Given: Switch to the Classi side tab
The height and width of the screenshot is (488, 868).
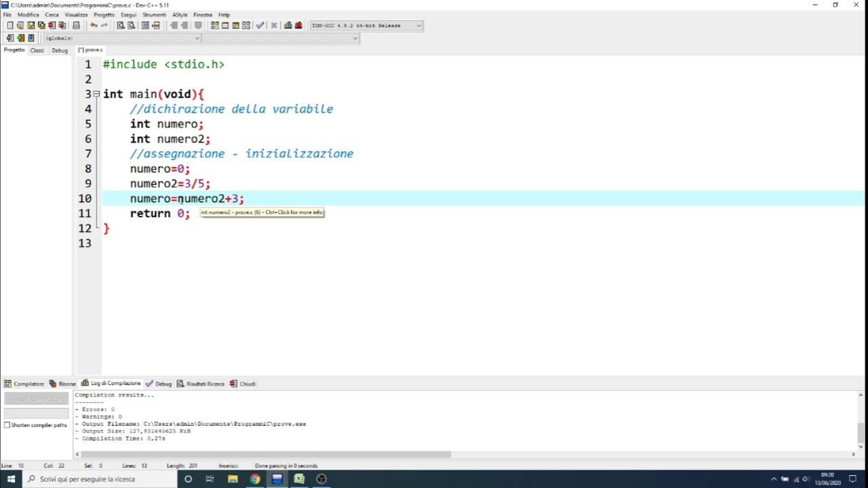Looking at the screenshot, I should coord(37,50).
